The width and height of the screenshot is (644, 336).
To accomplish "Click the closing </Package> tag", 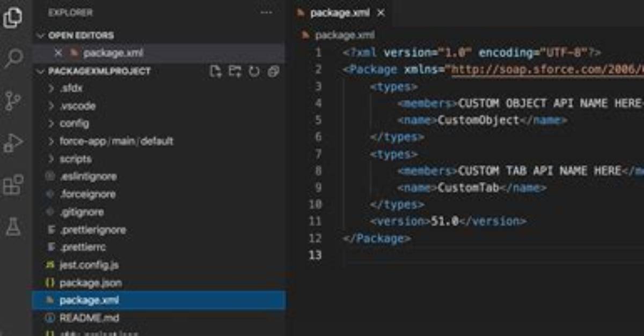I will [377, 238].
